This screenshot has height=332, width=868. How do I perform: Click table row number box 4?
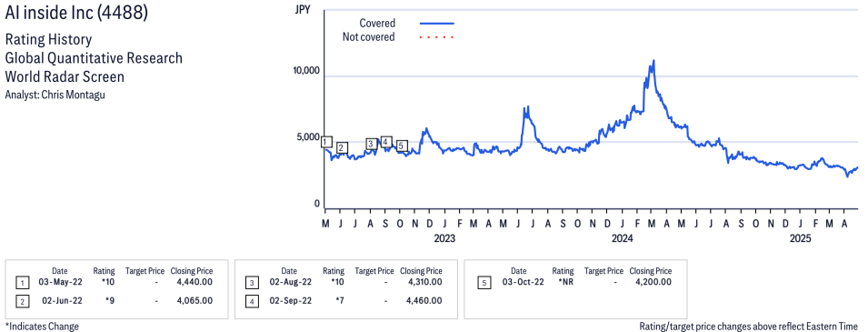pyautogui.click(x=252, y=301)
